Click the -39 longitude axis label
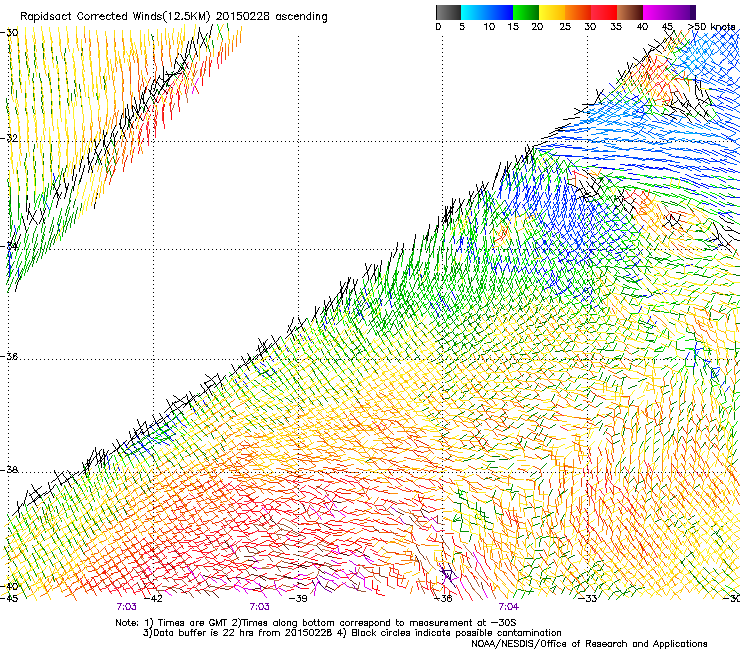740x650 pixels. pyautogui.click(x=298, y=598)
